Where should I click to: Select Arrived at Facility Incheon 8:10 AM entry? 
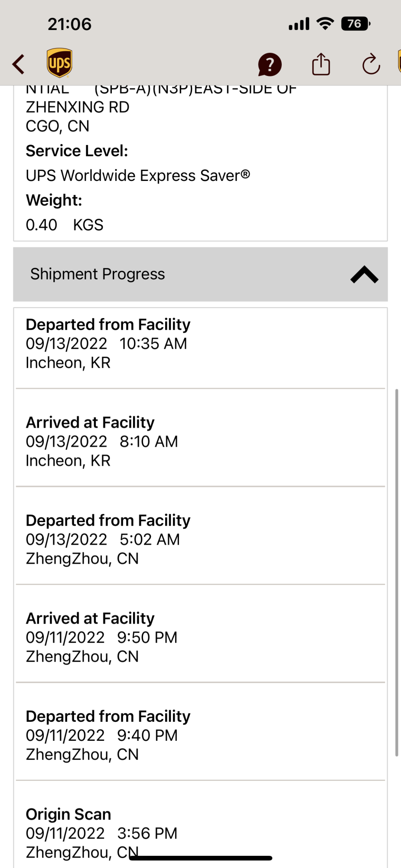200,441
